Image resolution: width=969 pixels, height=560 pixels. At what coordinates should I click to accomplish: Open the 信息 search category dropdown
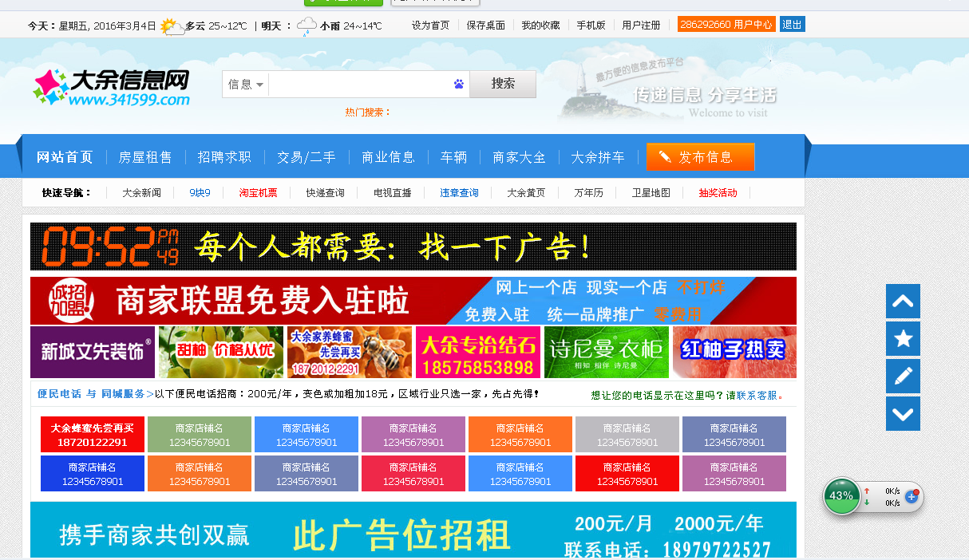(246, 85)
